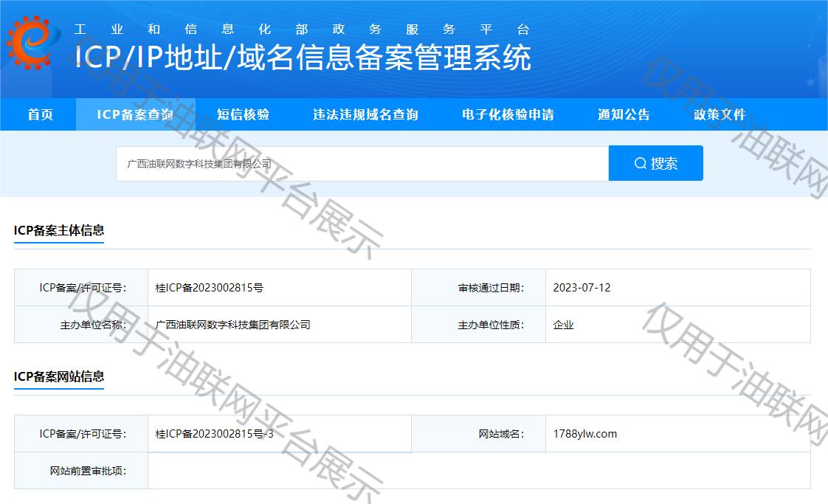Click the 审核通过日期 label
This screenshot has height=504, width=828.
coord(491,288)
